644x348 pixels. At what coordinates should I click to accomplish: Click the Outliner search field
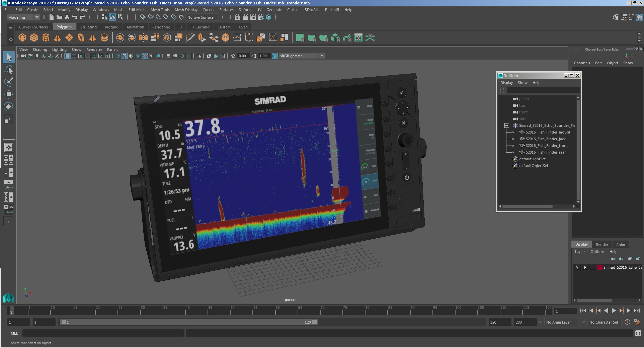click(x=543, y=90)
